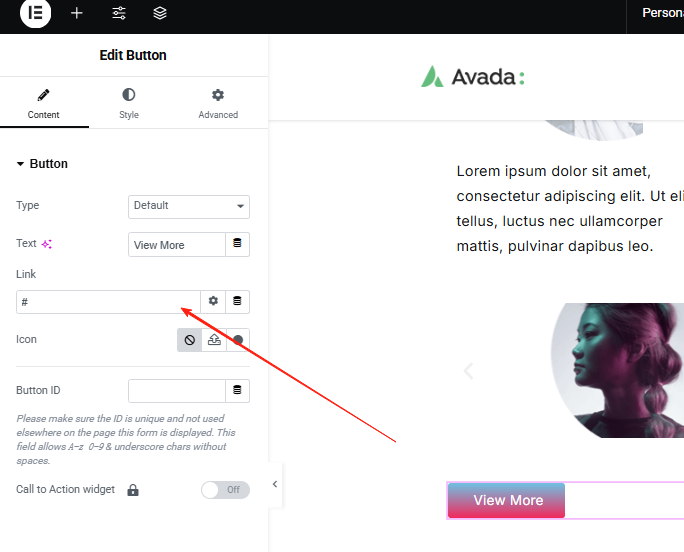Click the Link URL input field

108,302
